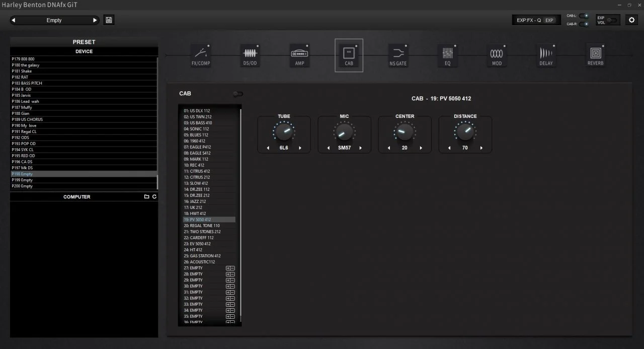
Task: Toggle the CAB-R switch
Action: 584,24
